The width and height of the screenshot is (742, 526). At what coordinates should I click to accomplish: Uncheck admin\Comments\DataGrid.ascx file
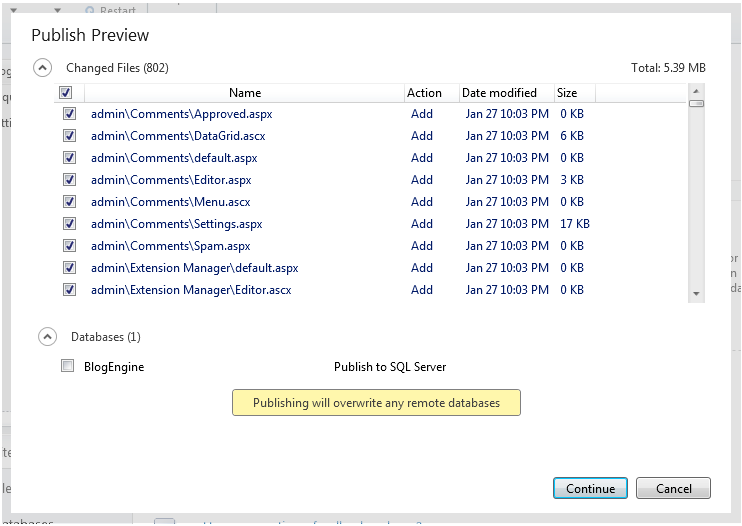70,136
